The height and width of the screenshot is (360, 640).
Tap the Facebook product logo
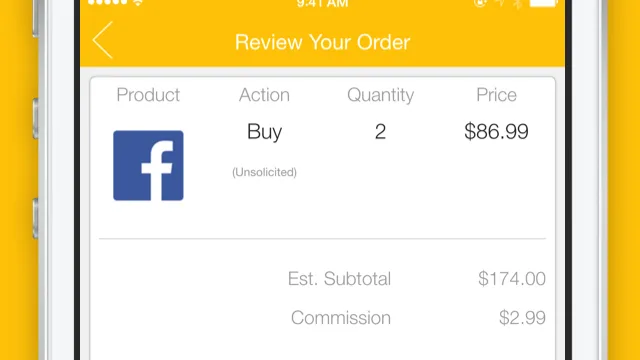[148, 165]
